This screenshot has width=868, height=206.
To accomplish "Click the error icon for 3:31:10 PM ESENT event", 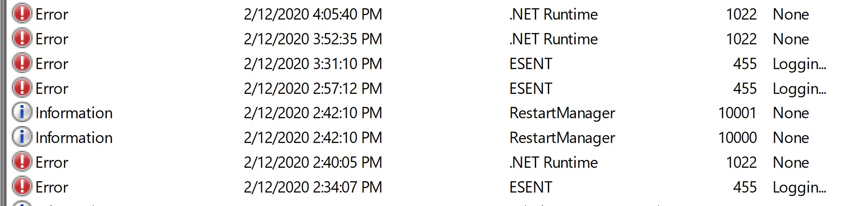I will (x=22, y=63).
